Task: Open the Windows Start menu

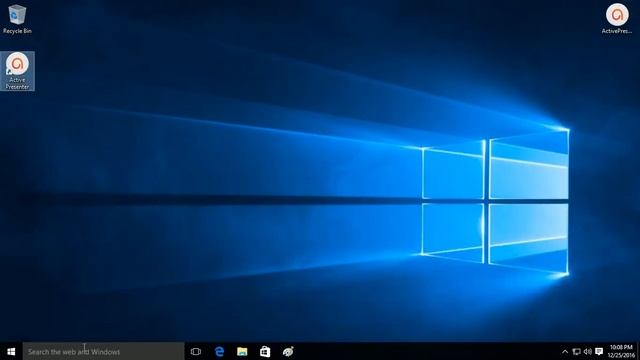Action: pyautogui.click(x=11, y=351)
